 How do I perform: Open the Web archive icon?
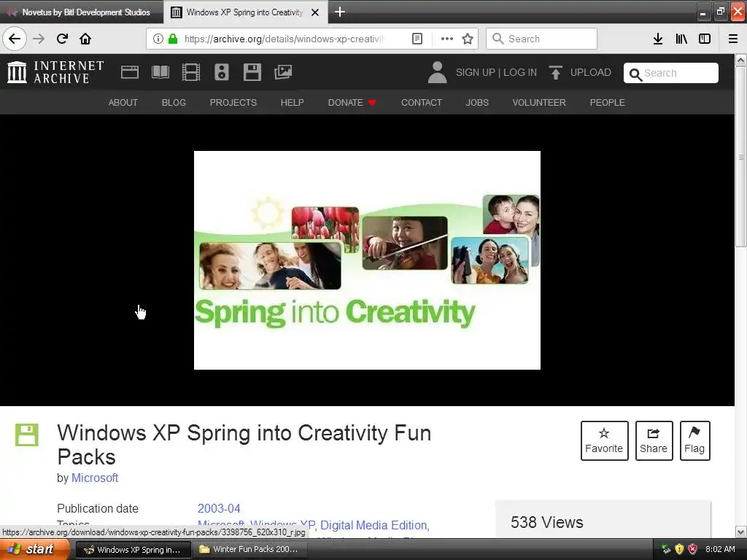[x=130, y=72]
